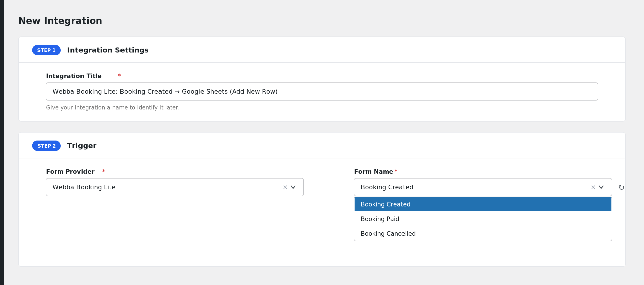
Task: Click the New Integration page title
Action: 60,21
